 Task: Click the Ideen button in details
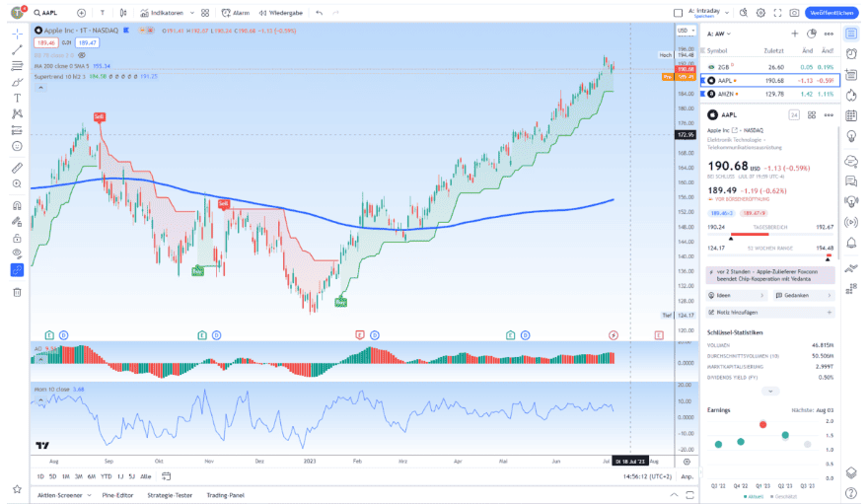coord(736,296)
